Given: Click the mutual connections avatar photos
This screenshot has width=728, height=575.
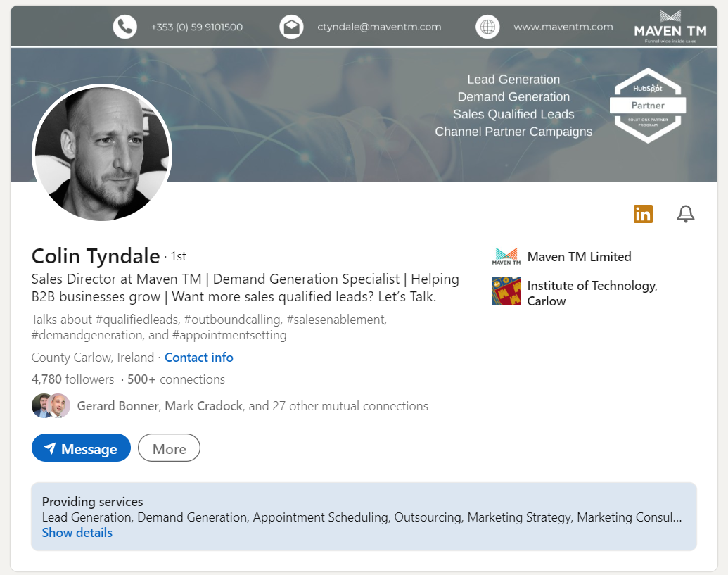Looking at the screenshot, I should click(x=51, y=406).
